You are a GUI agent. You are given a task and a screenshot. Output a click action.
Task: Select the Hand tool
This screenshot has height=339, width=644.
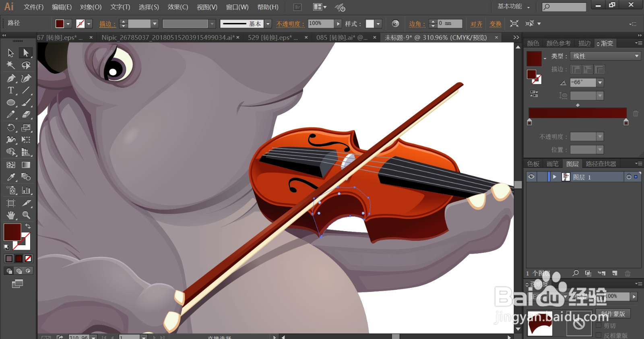pos(11,215)
